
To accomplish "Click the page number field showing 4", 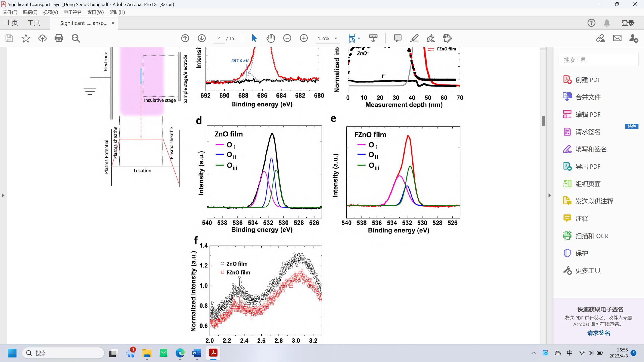I will tap(219, 38).
